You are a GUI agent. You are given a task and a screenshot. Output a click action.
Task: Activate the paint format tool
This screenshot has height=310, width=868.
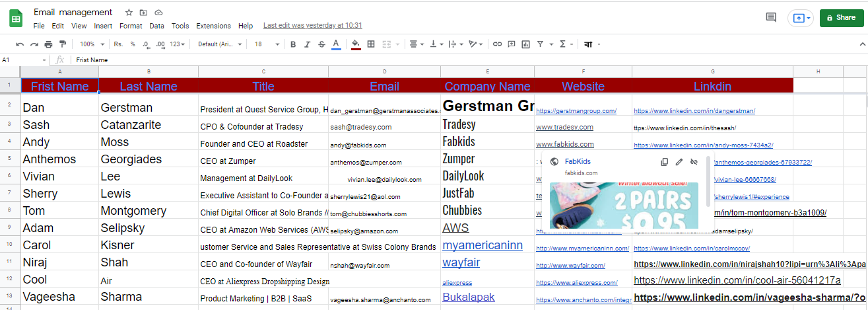click(63, 44)
